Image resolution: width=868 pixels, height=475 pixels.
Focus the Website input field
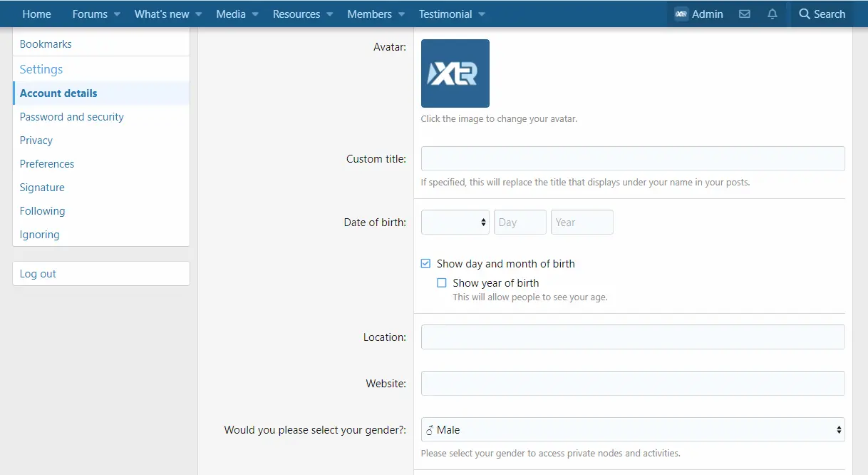pos(633,383)
